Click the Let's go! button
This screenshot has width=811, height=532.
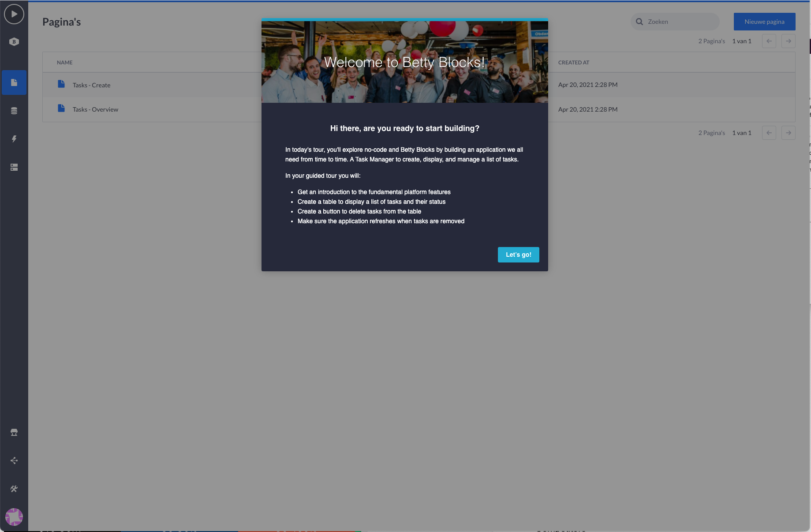[x=519, y=255]
